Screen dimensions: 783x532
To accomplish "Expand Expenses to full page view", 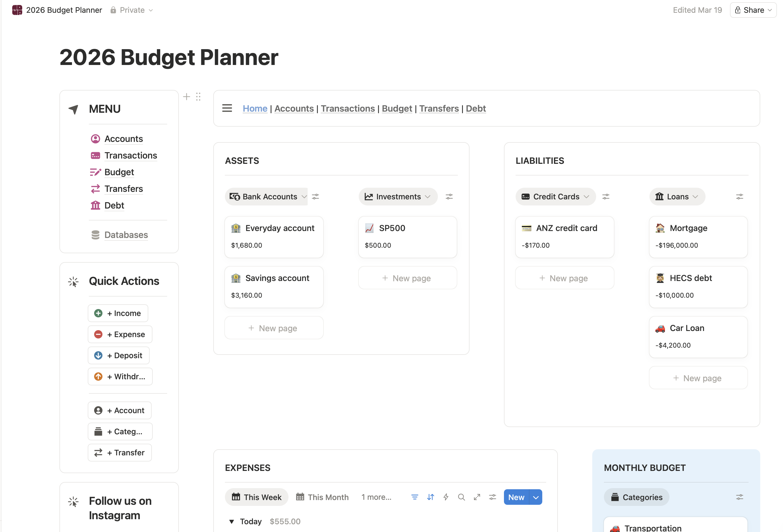I will (477, 497).
